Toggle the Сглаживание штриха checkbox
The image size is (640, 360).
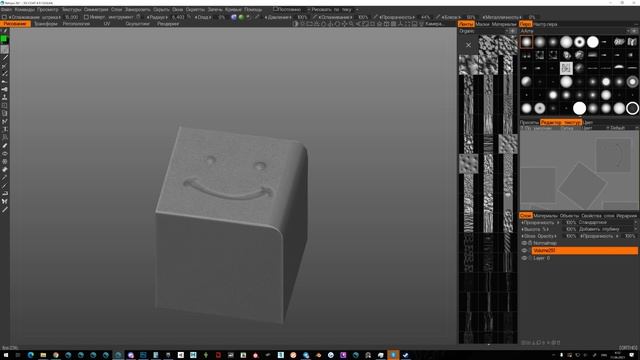coord(4,17)
